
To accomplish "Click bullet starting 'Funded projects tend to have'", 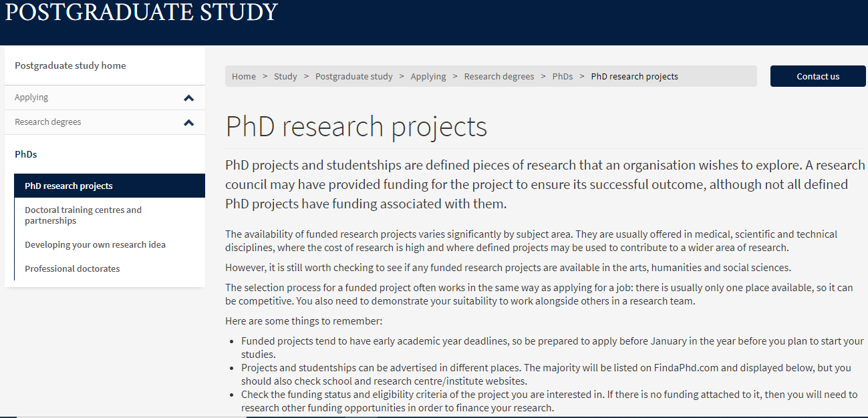I will coord(553,347).
